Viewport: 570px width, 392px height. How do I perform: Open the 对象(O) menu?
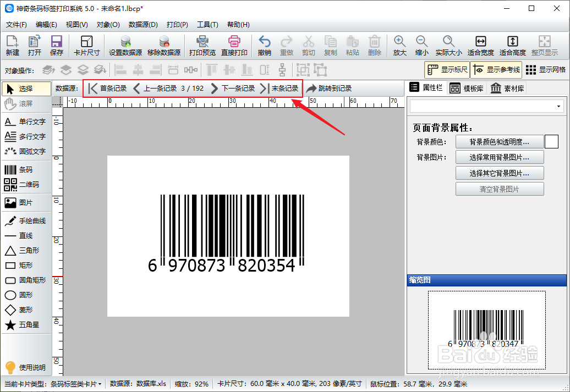click(108, 25)
